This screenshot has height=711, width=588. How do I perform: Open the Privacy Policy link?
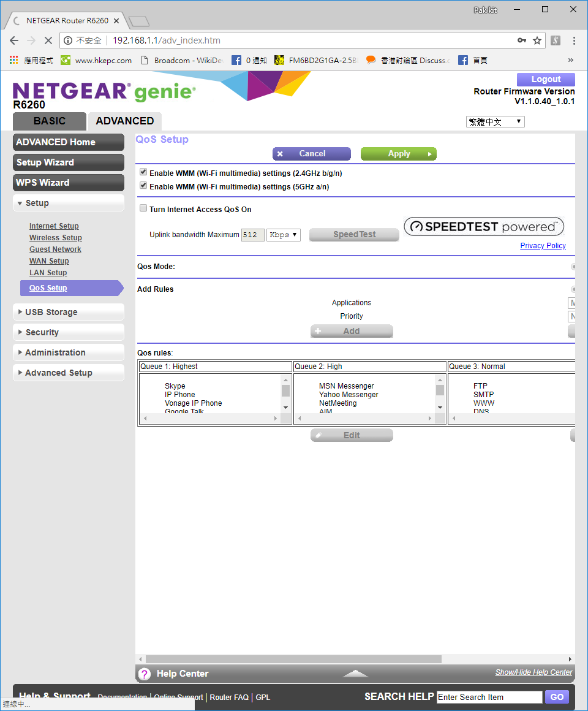543,245
